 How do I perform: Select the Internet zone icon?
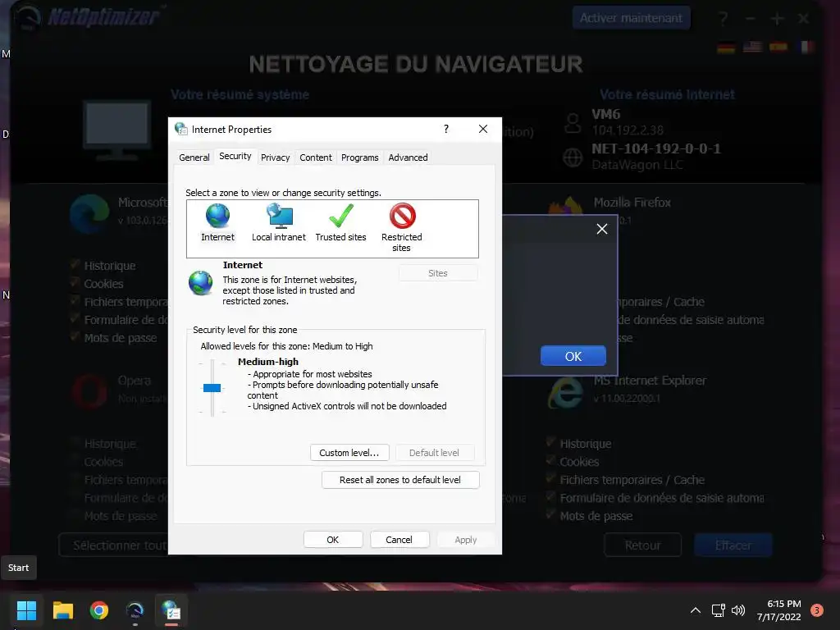click(x=217, y=222)
